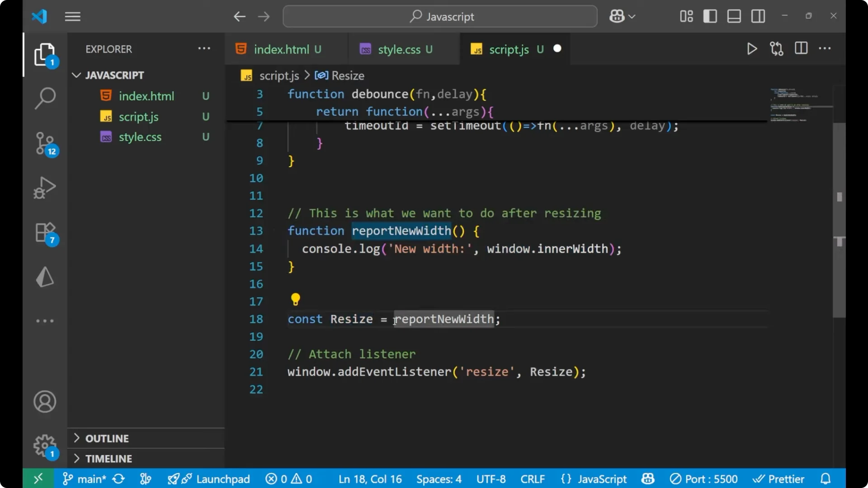Screen dimensions: 868x488
Task: Open the notifications bell
Action: tap(826, 479)
